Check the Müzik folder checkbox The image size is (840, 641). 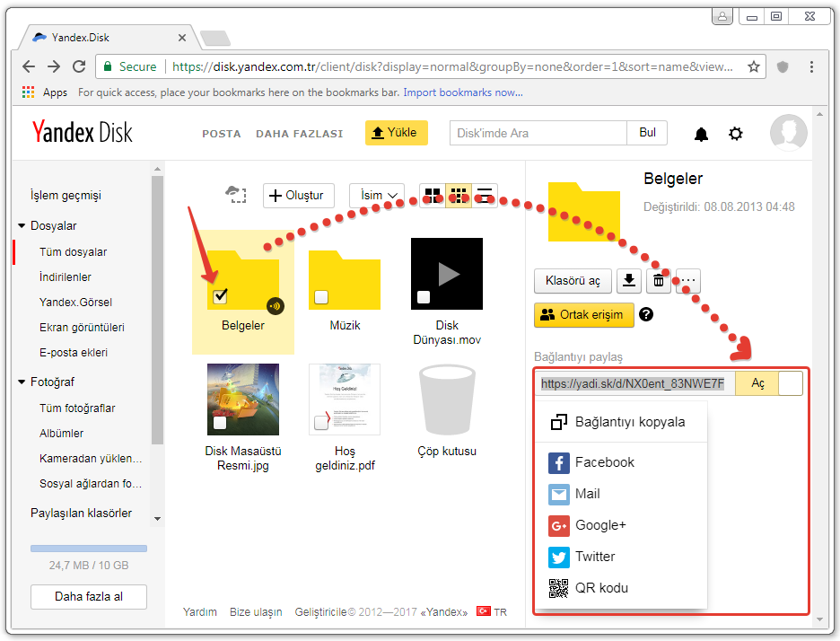coord(321,297)
